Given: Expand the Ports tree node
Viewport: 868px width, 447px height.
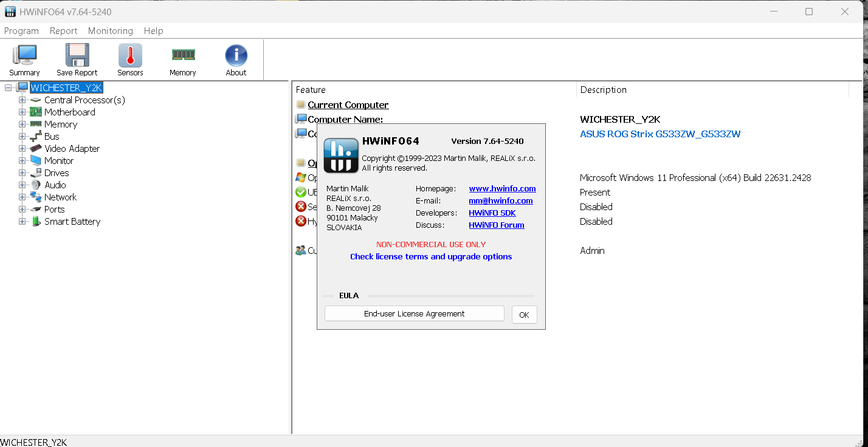Looking at the screenshot, I should [x=22, y=210].
